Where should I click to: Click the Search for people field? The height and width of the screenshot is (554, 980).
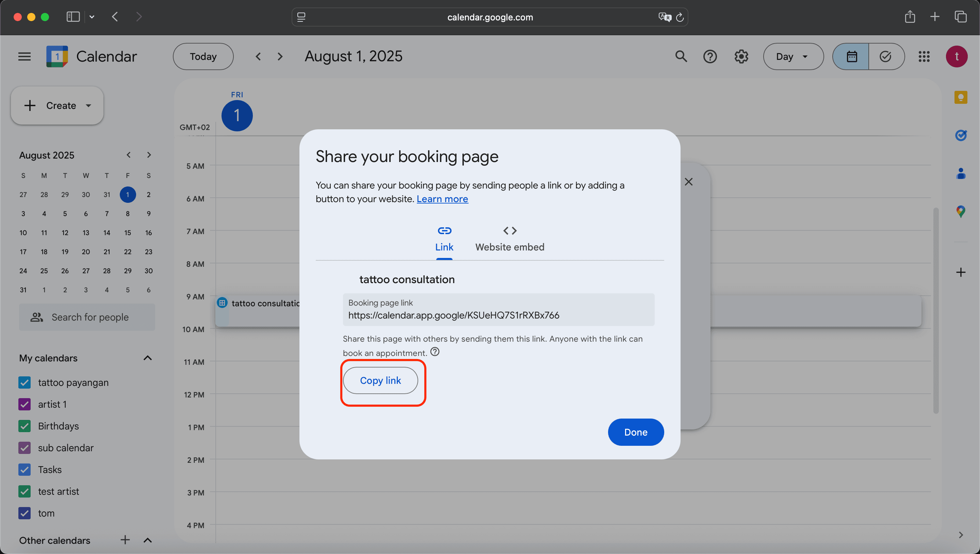point(90,317)
